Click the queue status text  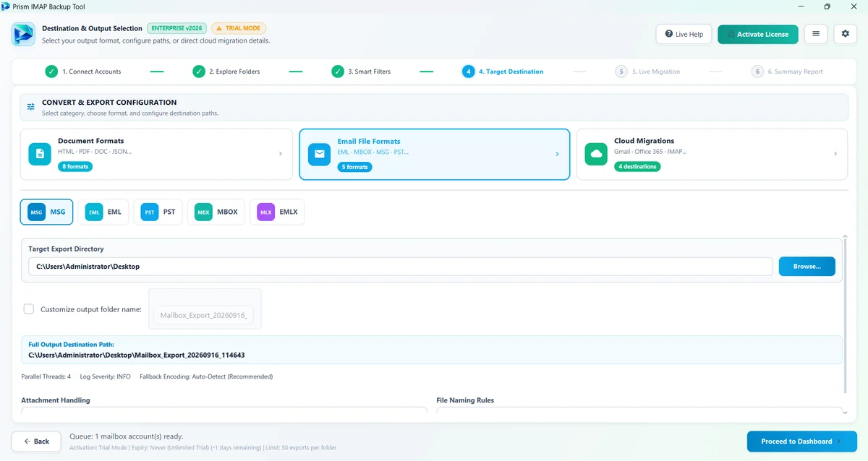127,436
